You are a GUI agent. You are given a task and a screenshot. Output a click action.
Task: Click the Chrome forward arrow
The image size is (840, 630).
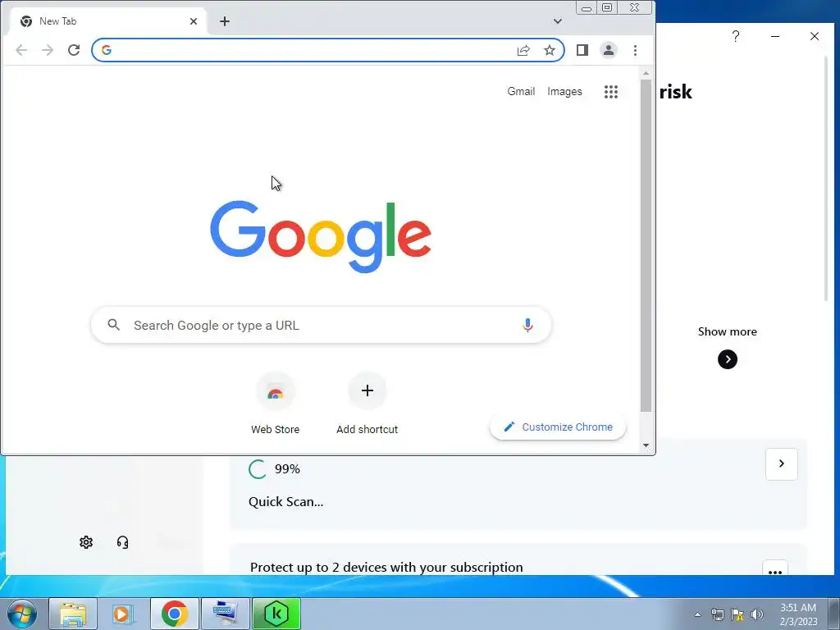click(x=48, y=50)
